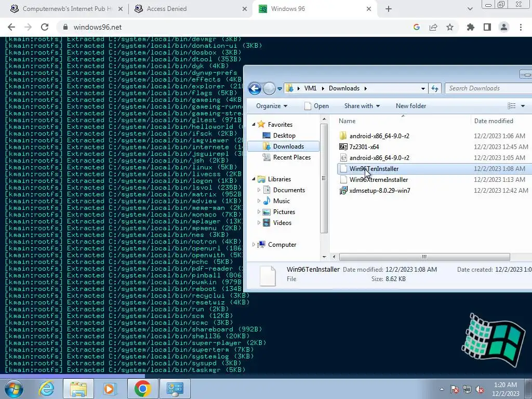The height and width of the screenshot is (399, 532).
Task: Open Explorer recent pages dropdown arrow
Action: (280, 88)
